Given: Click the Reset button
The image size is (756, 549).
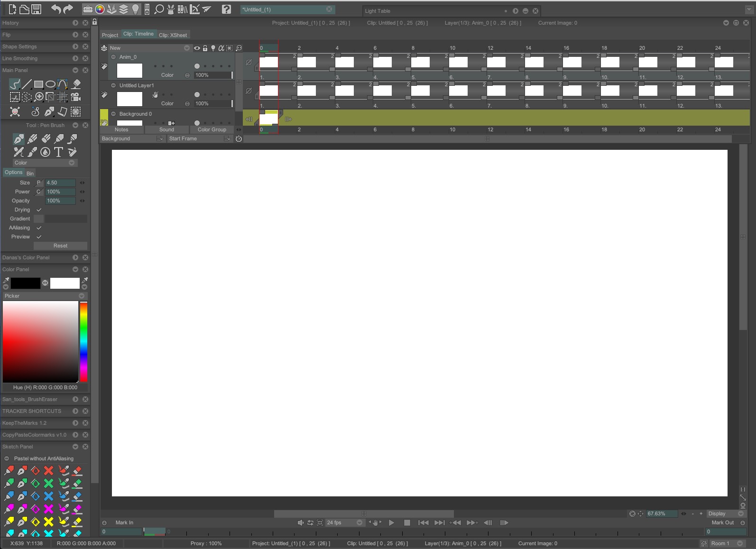Looking at the screenshot, I should click(x=60, y=246).
